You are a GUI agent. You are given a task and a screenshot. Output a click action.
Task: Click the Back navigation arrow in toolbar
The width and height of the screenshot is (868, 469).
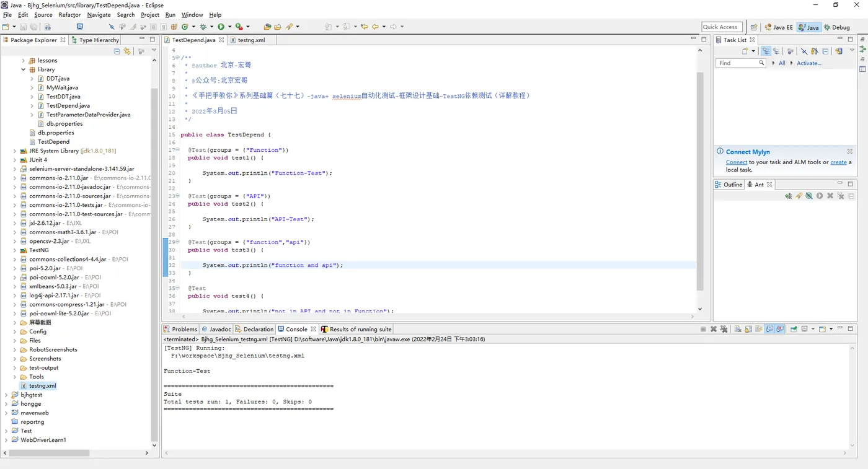[375, 27]
